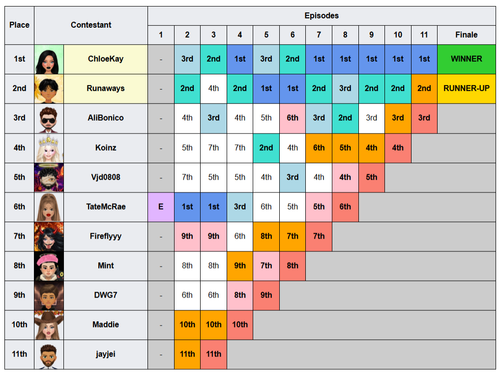Click the purple E cell for TateMcRae
This screenshot has height=375, width=500.
click(161, 207)
